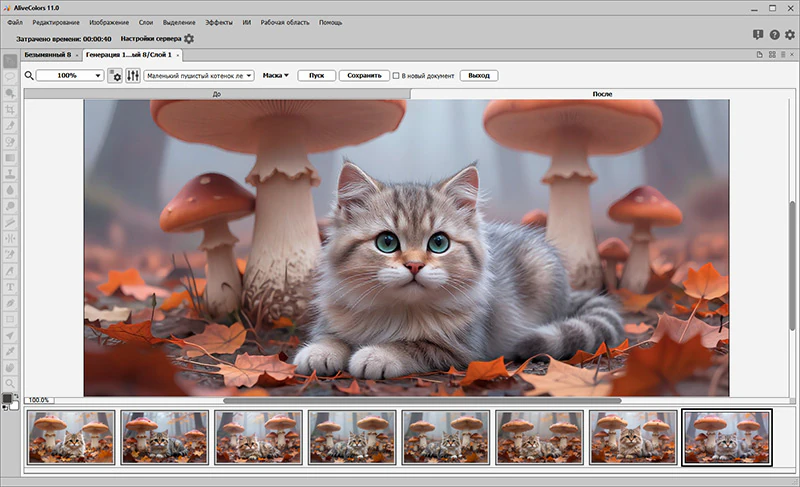This screenshot has width=800, height=487.
Task: Switch to the 'До' tab
Action: coord(217,94)
